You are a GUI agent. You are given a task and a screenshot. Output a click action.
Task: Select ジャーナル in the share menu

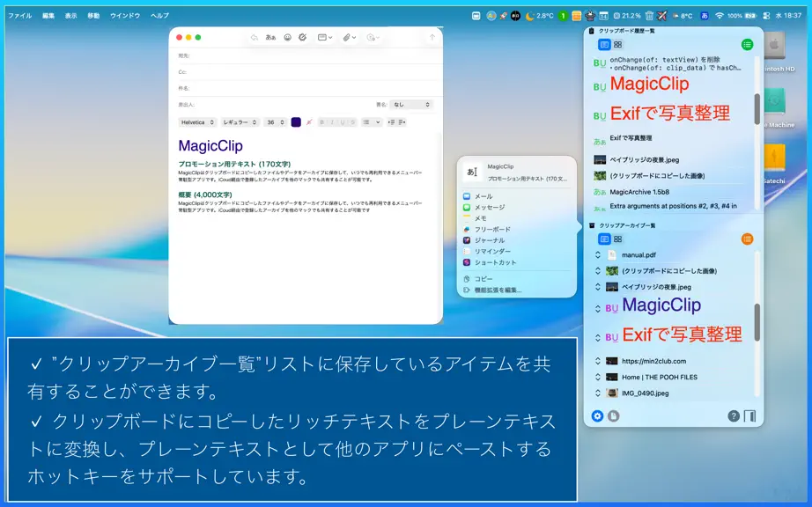click(518, 240)
